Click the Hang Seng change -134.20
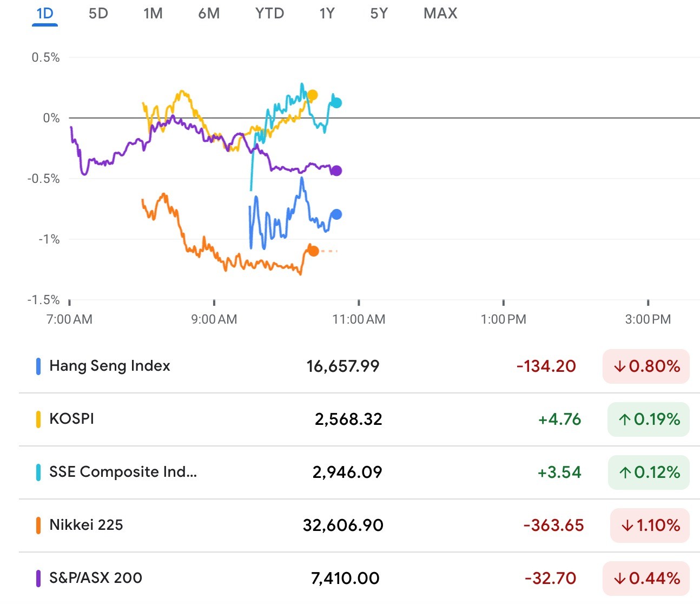Screen dimensions: 700x604 point(546,366)
